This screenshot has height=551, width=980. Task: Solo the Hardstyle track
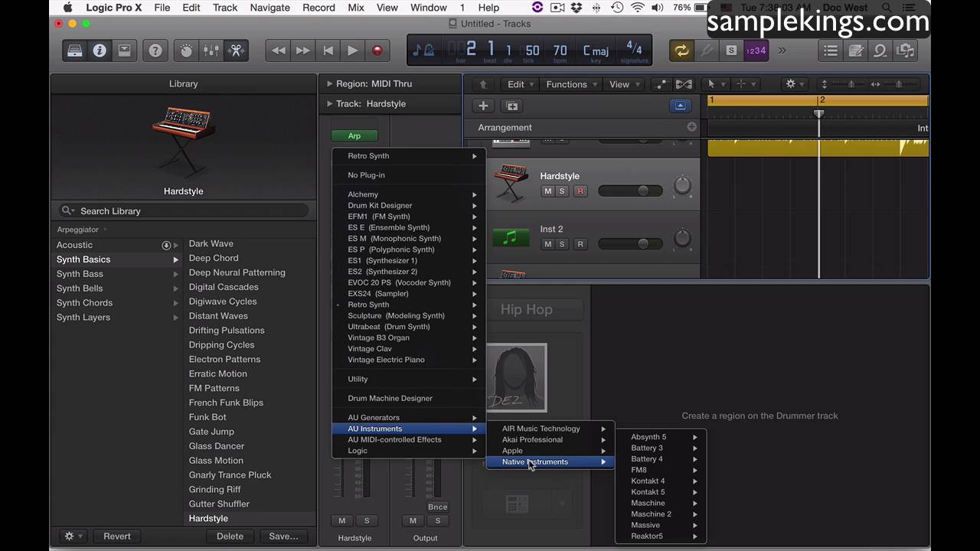click(562, 191)
